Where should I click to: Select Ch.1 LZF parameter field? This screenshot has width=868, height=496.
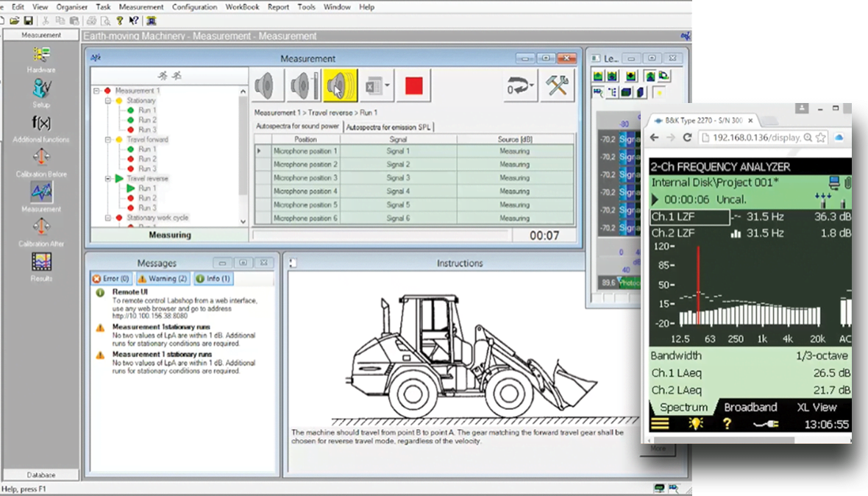pos(689,217)
